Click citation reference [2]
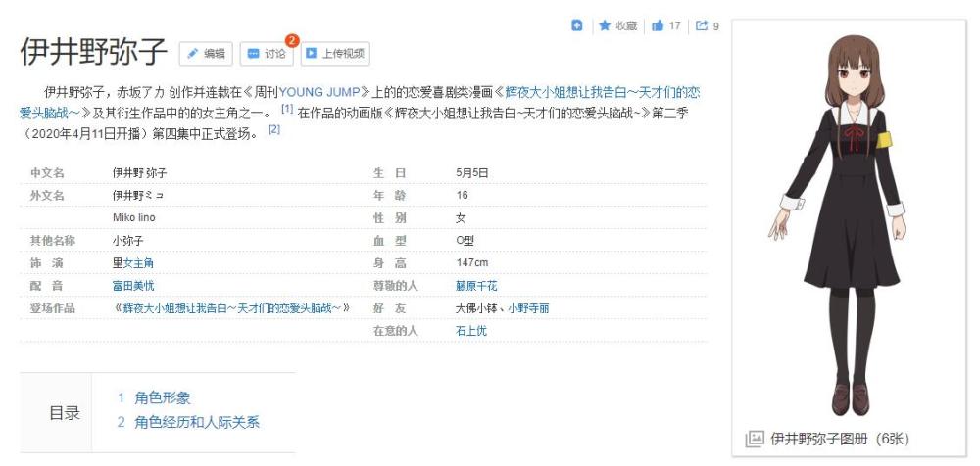 click(x=273, y=130)
